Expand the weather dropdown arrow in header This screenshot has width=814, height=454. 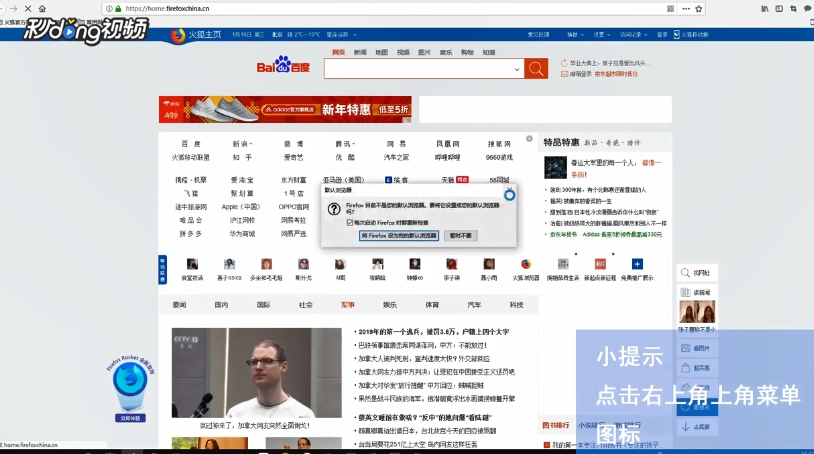point(355,35)
